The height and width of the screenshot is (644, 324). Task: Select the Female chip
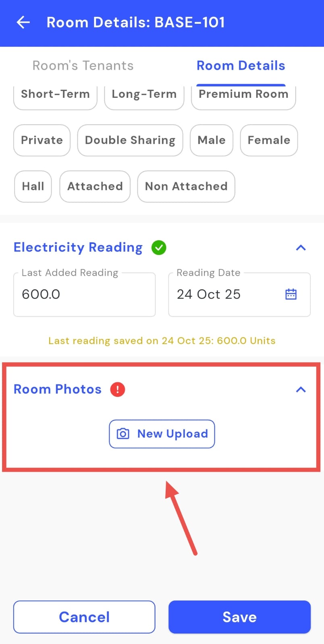(x=269, y=140)
